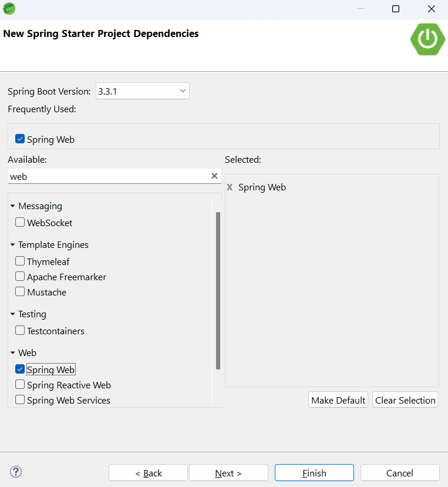Open the Spring Boot Version dropdown
The height and width of the screenshot is (487, 448).
click(143, 91)
